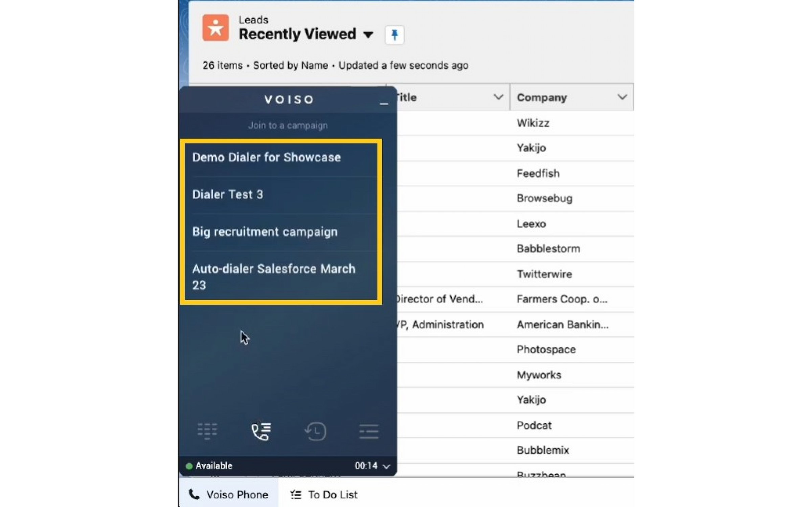Click the Leexo company cell

point(531,224)
